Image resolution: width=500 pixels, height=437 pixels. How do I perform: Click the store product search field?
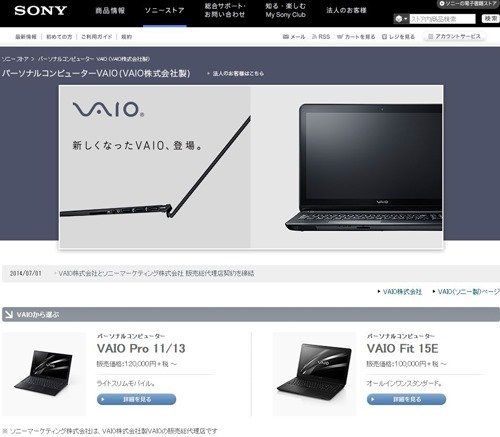(442, 19)
